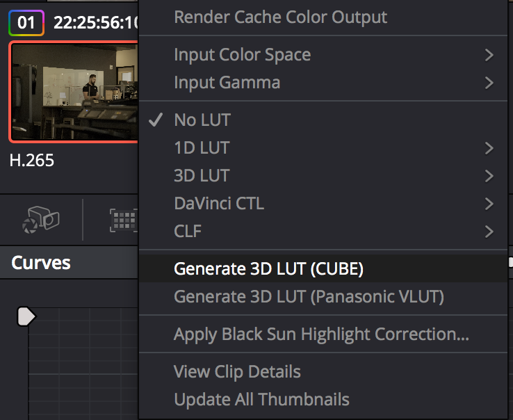Click the clip 01 number badge

[x=26, y=22]
